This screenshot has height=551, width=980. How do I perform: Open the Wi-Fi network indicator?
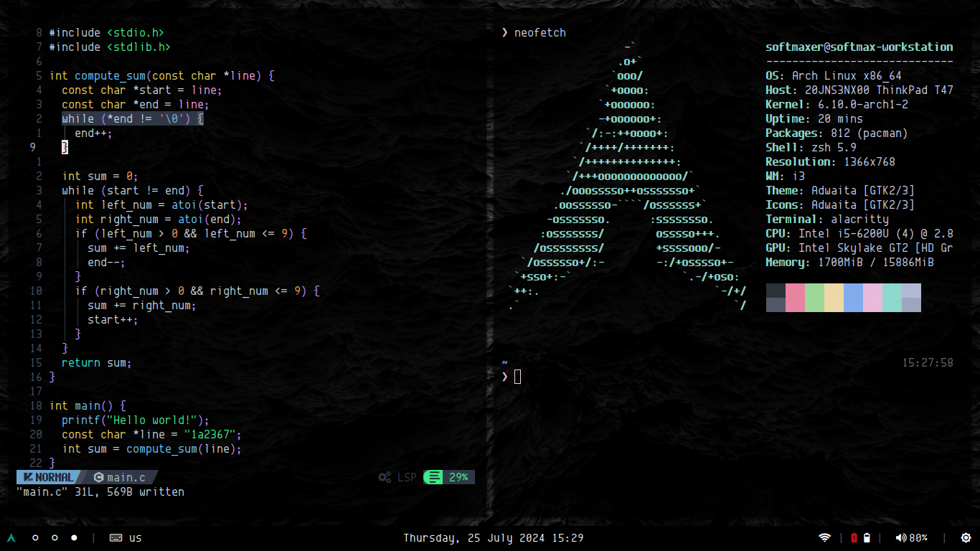(825, 537)
